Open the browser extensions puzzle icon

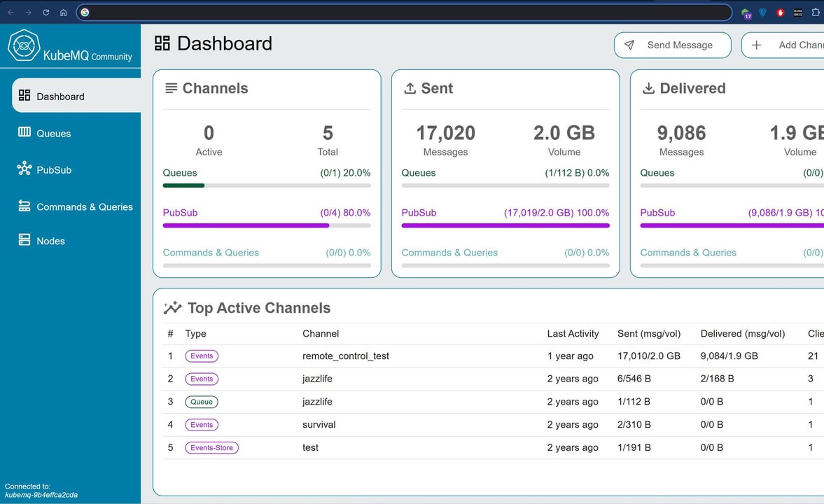[x=816, y=13]
